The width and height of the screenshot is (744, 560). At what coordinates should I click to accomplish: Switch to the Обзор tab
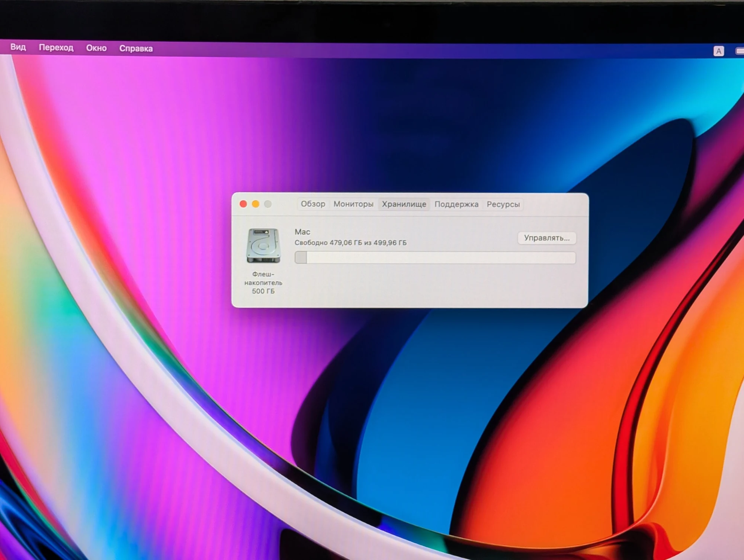click(x=313, y=204)
